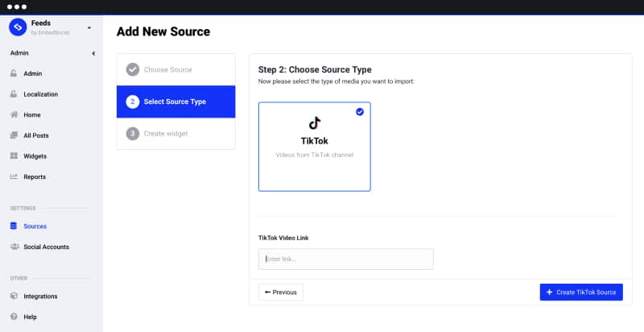Click the OTHER section label
The width and height of the screenshot is (644, 332).
(19, 278)
